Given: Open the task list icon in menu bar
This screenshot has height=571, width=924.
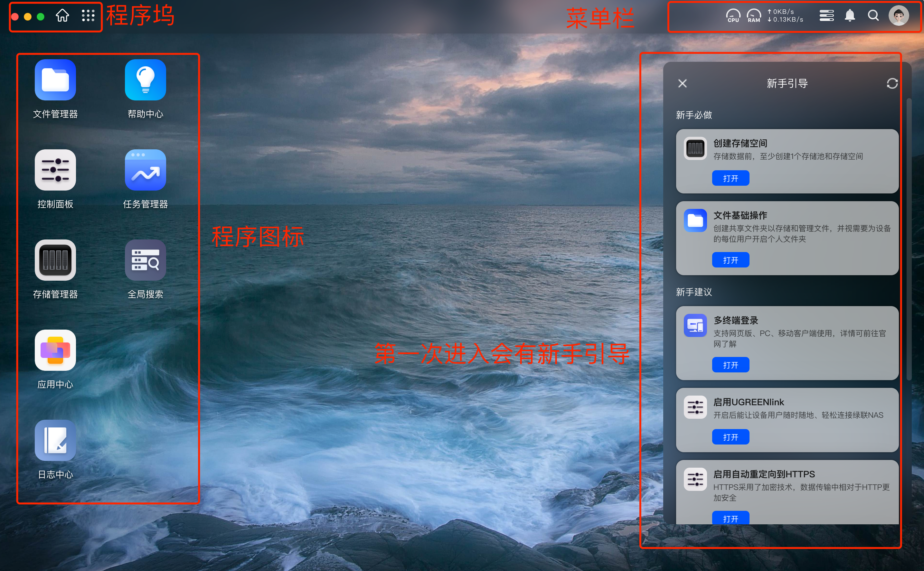Looking at the screenshot, I should tap(826, 15).
